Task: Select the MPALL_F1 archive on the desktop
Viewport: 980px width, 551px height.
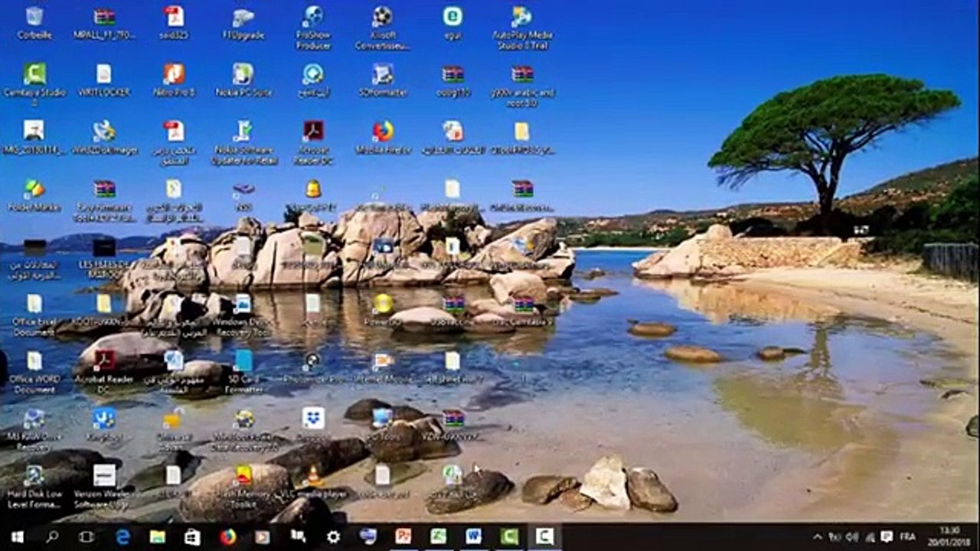Action: 104,23
